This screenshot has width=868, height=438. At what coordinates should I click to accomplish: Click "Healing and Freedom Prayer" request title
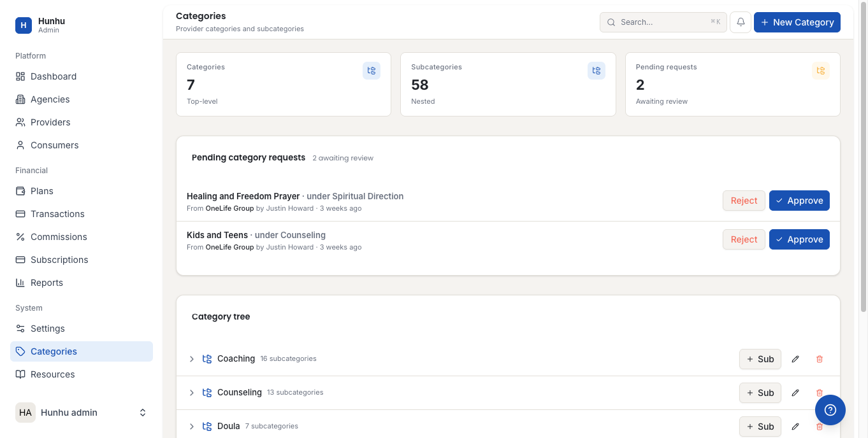point(243,196)
